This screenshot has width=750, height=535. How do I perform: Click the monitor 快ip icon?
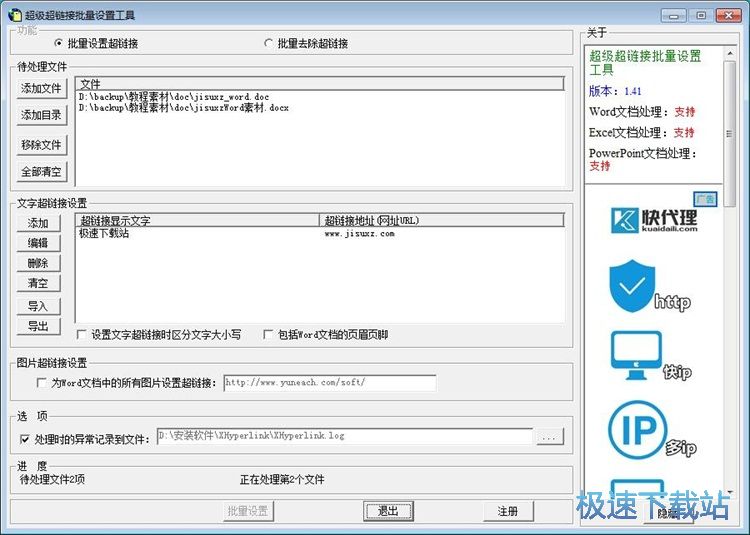pyautogui.click(x=636, y=355)
